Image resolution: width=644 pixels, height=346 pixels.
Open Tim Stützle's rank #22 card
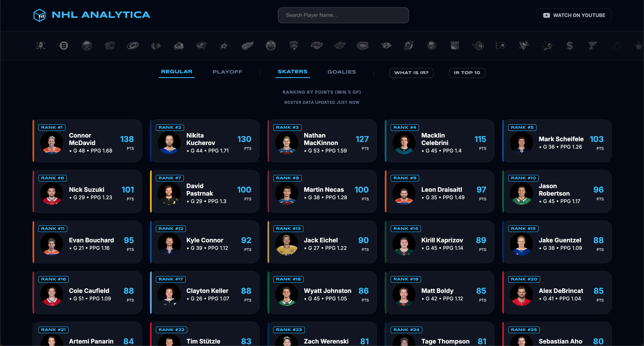coord(205,334)
